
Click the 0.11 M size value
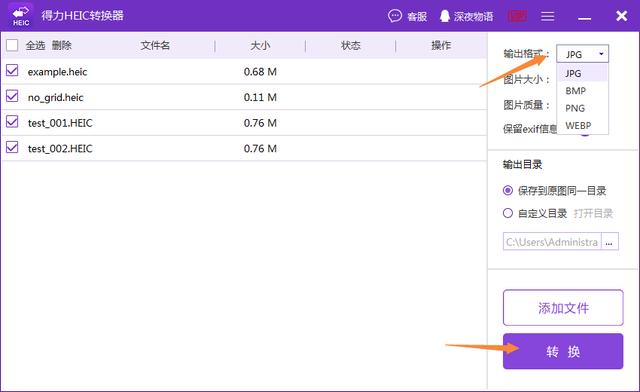(260, 97)
